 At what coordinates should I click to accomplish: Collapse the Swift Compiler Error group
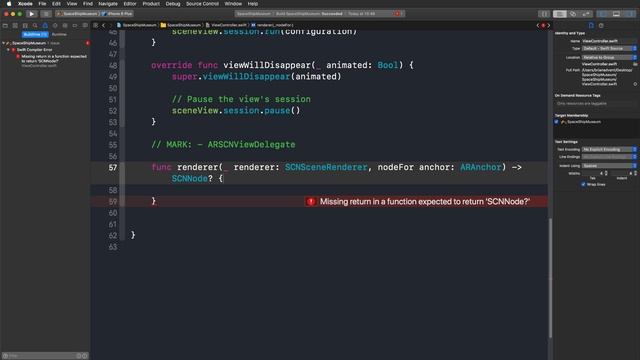coord(8,50)
